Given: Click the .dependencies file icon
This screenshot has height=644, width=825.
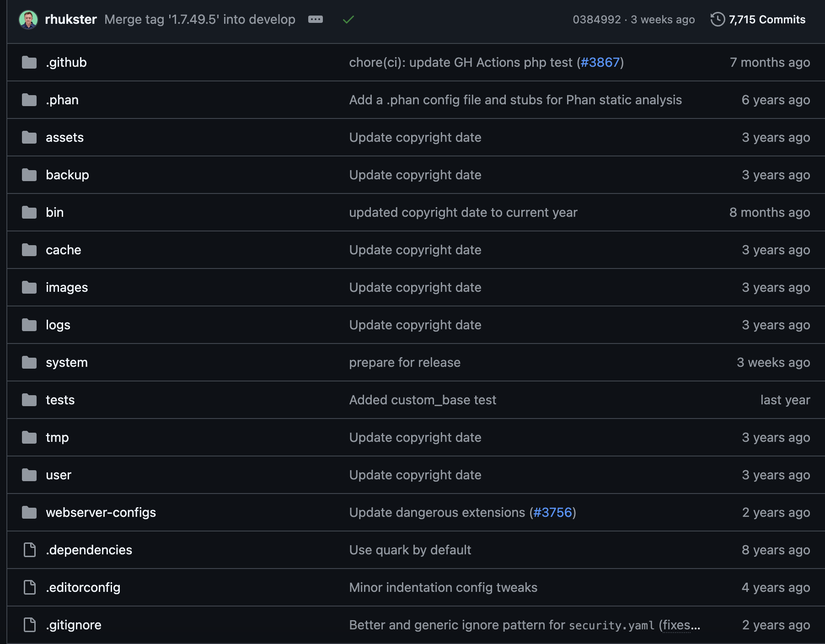Looking at the screenshot, I should (29, 550).
